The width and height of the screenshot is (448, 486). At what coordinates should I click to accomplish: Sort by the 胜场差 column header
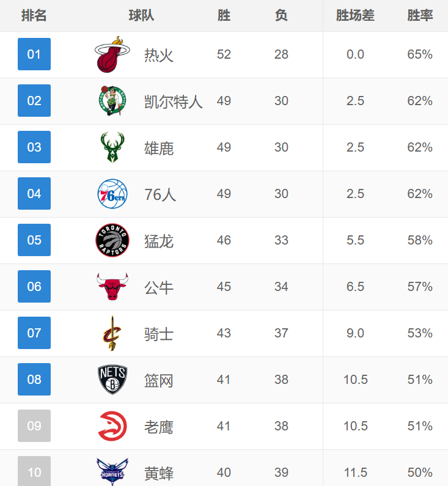tap(355, 15)
